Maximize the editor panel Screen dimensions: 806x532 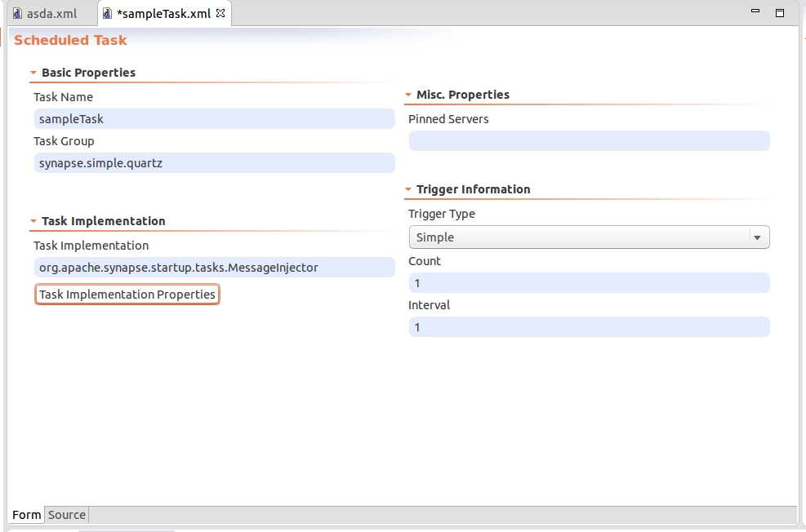pos(780,13)
